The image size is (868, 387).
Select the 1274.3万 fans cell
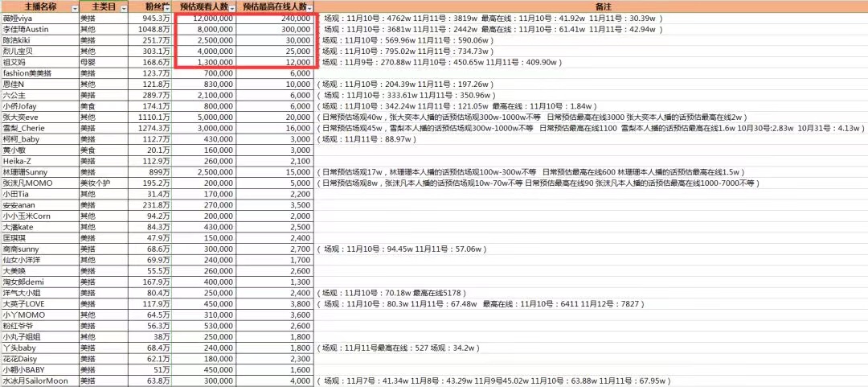151,128
